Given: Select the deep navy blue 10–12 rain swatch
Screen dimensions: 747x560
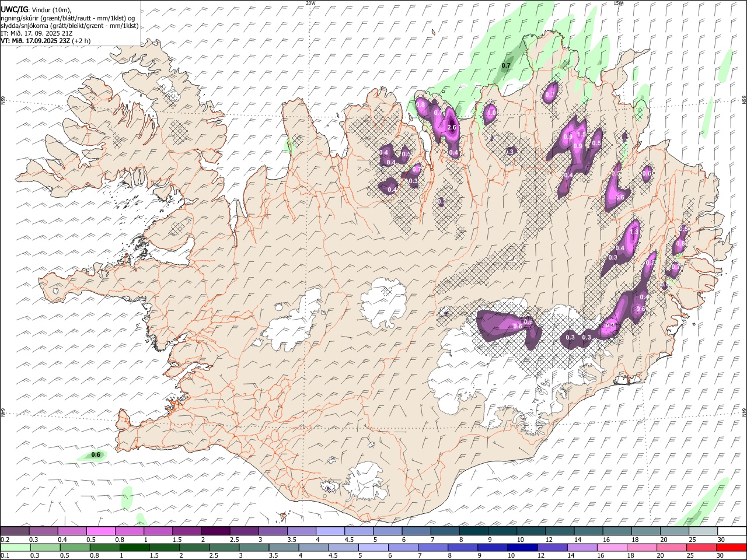Looking at the screenshot, I should 522,547.
